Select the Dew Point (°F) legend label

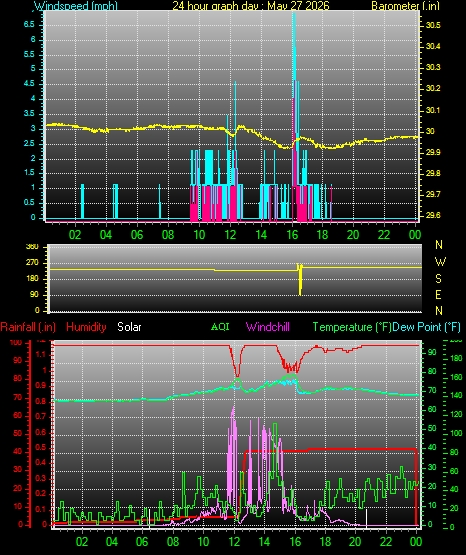pyautogui.click(x=427, y=327)
